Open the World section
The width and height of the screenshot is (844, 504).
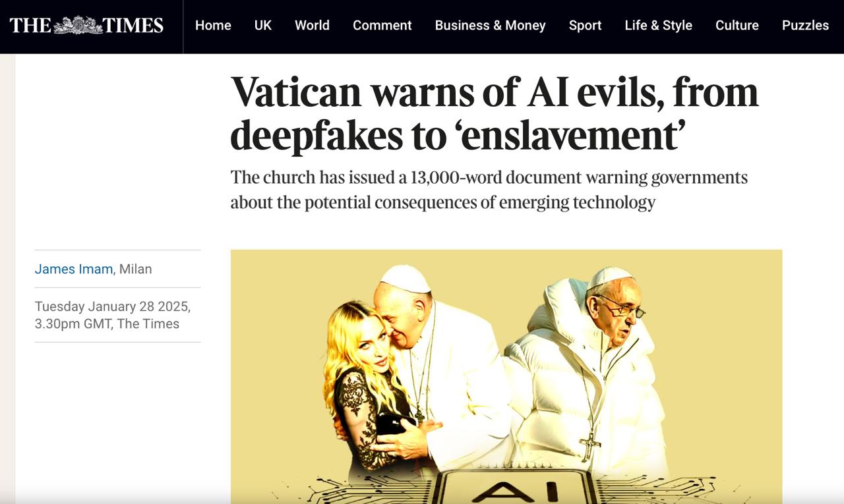[312, 25]
